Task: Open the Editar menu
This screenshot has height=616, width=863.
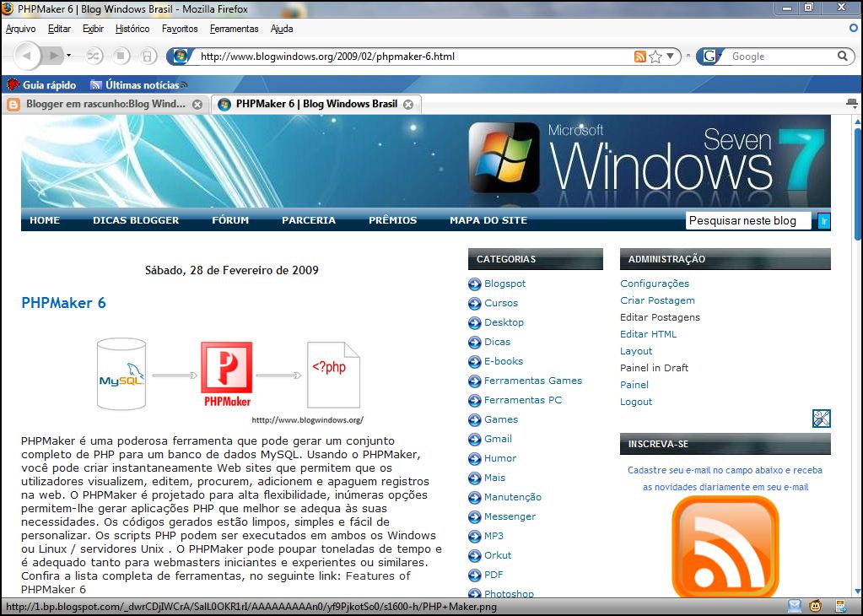Action: coord(59,29)
